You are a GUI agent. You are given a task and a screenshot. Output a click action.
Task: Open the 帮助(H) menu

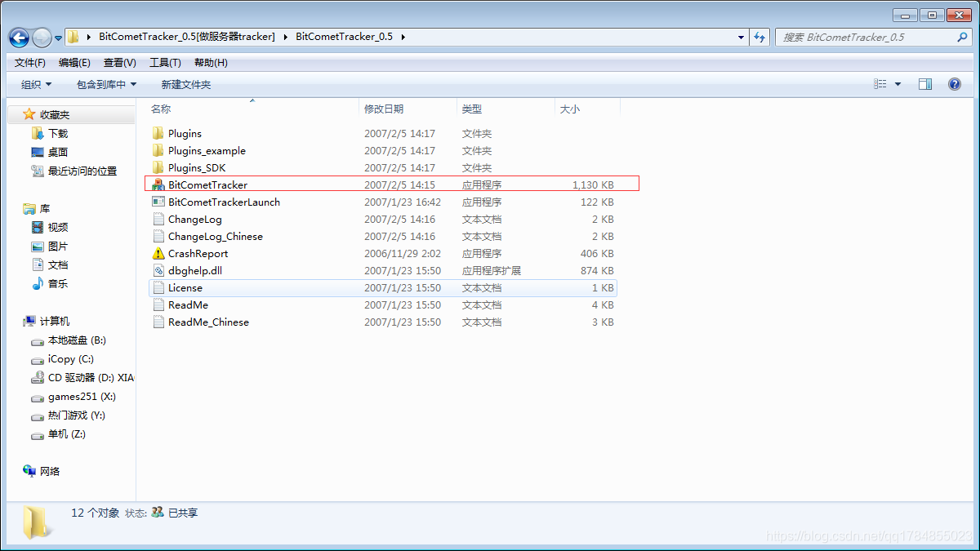point(211,62)
